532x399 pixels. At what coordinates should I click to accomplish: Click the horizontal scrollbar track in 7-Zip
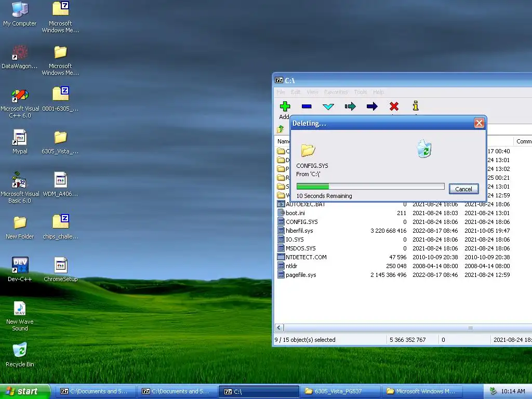pyautogui.click(x=407, y=328)
